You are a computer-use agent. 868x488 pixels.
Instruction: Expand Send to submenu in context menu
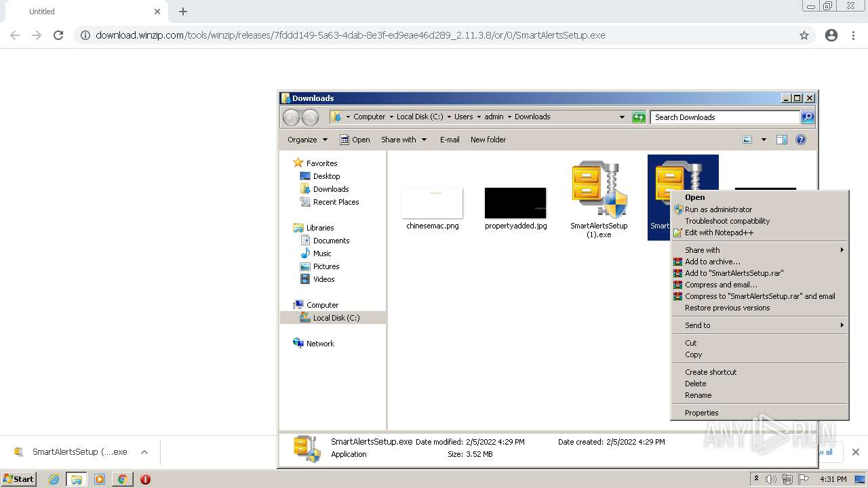click(x=759, y=325)
